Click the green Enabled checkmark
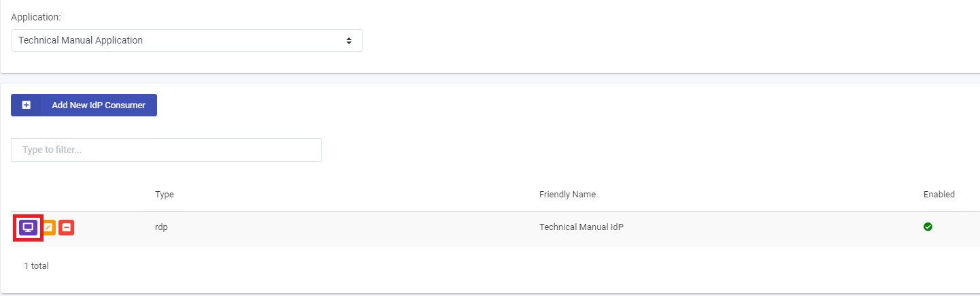Viewport: 980px width, 296px height. (928, 227)
